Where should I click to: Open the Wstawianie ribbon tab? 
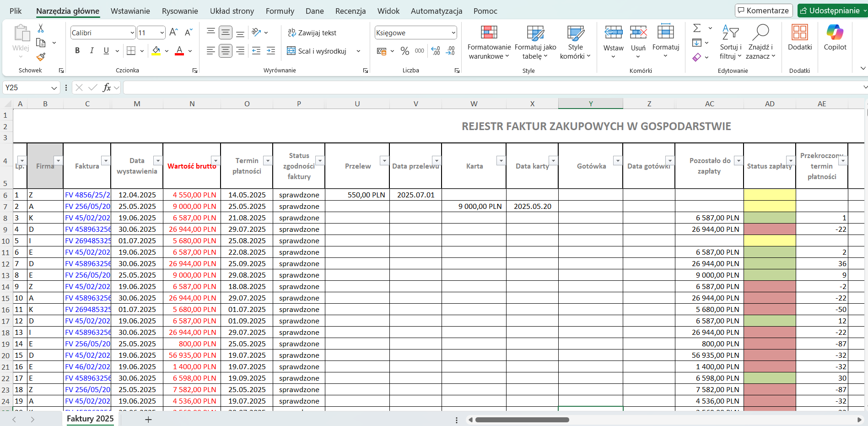click(x=130, y=11)
